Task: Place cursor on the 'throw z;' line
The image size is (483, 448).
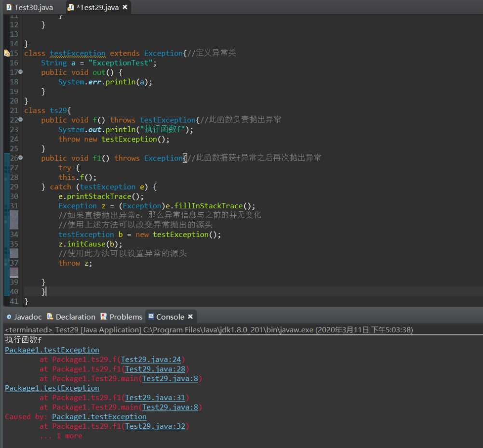Action: pos(75,263)
